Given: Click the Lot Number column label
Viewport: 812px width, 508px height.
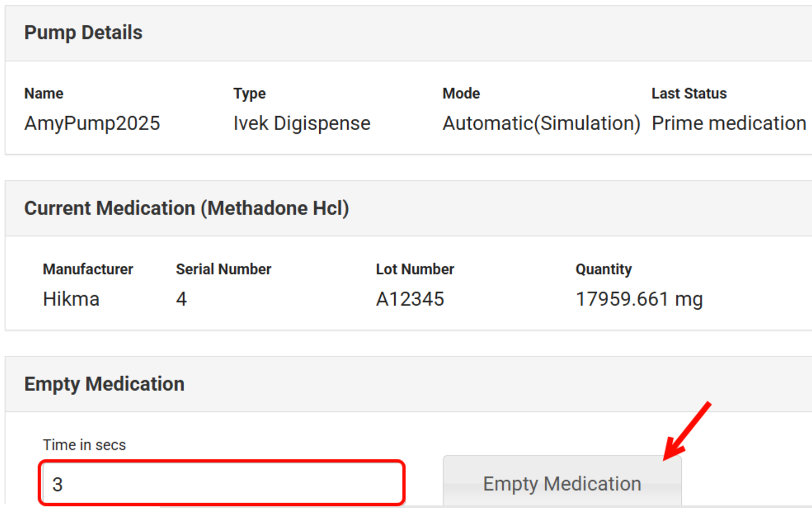Looking at the screenshot, I should point(415,269).
